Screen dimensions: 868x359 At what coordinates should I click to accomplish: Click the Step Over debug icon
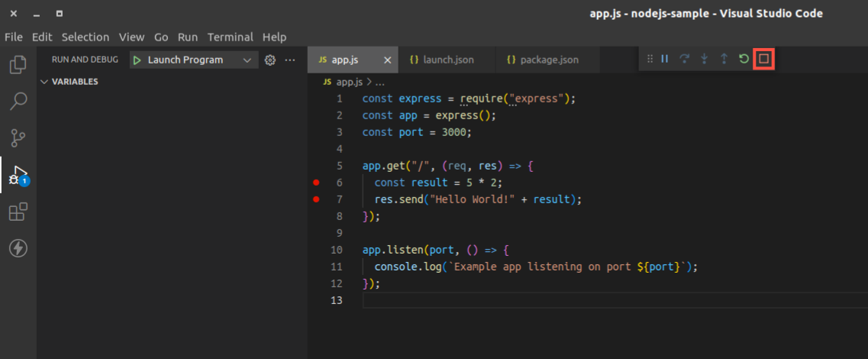(x=685, y=59)
